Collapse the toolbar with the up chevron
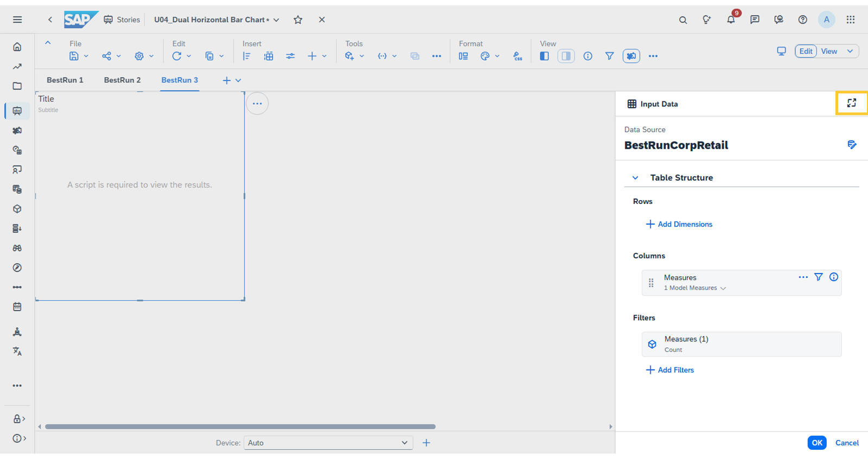Image resolution: width=868 pixels, height=459 pixels. 48,43
